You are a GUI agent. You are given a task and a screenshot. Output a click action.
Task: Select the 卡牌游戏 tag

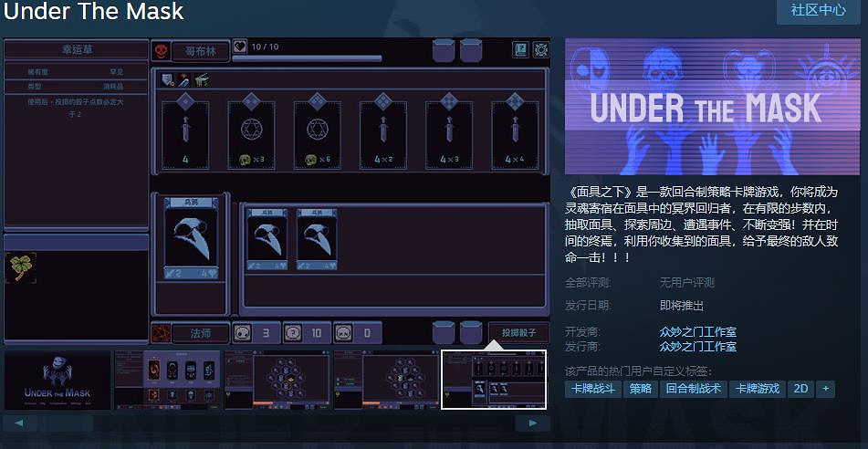coord(757,389)
